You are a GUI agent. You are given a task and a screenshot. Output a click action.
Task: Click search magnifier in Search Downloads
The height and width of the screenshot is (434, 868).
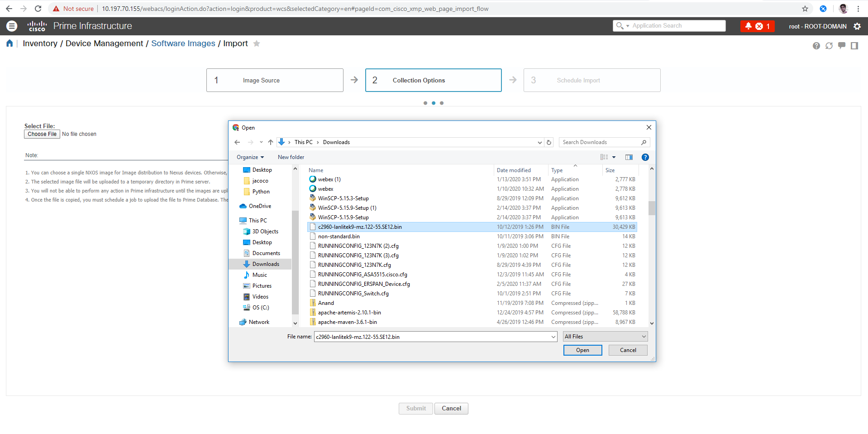pos(644,142)
